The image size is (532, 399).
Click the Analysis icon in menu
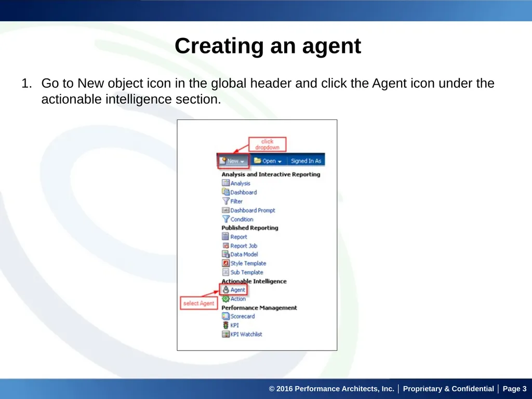225,183
